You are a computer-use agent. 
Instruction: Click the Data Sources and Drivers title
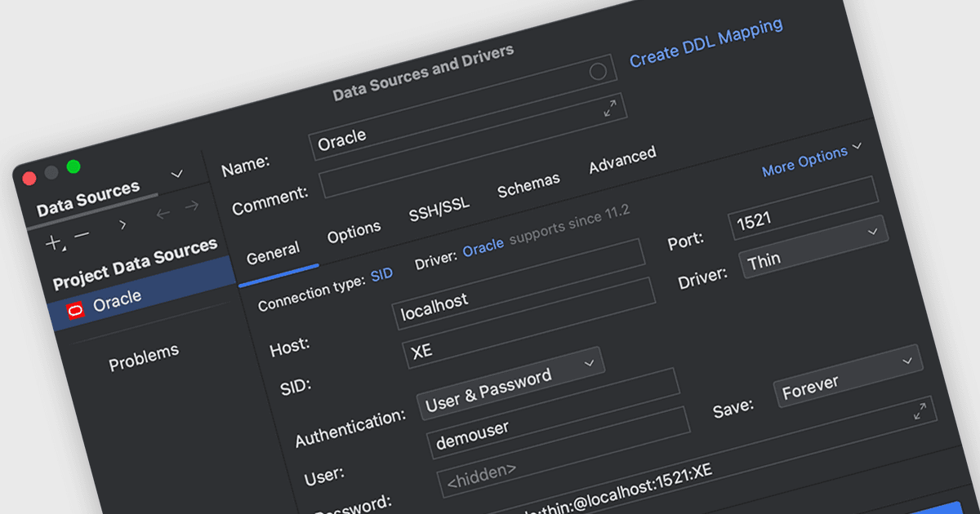pyautogui.click(x=424, y=73)
